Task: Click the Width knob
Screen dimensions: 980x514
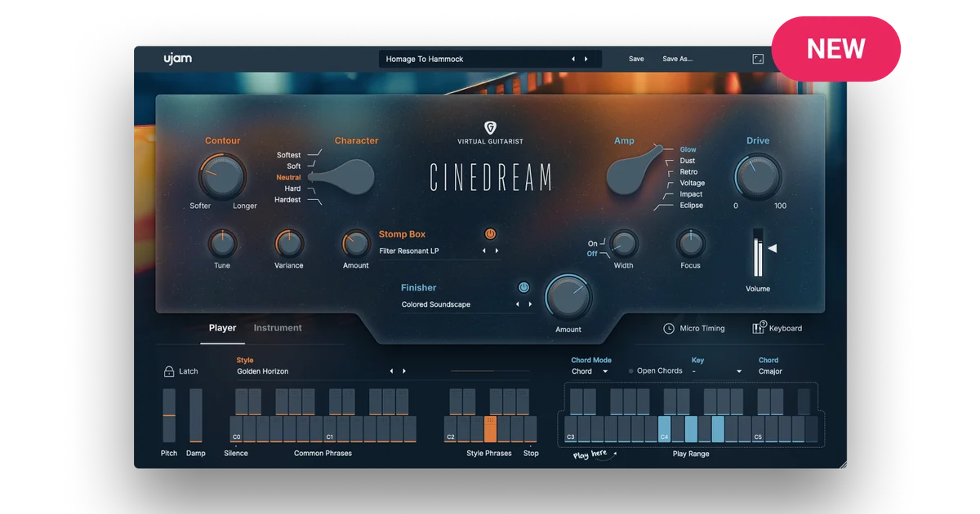Action: coord(623,243)
